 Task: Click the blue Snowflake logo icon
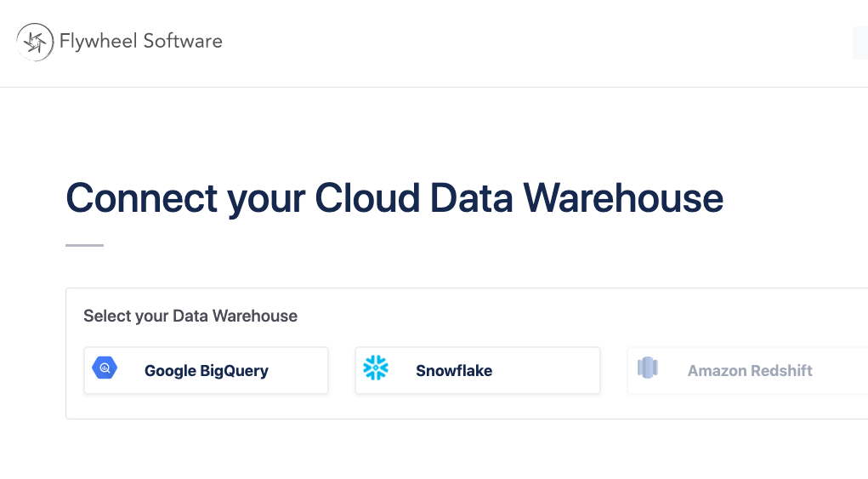pyautogui.click(x=376, y=368)
